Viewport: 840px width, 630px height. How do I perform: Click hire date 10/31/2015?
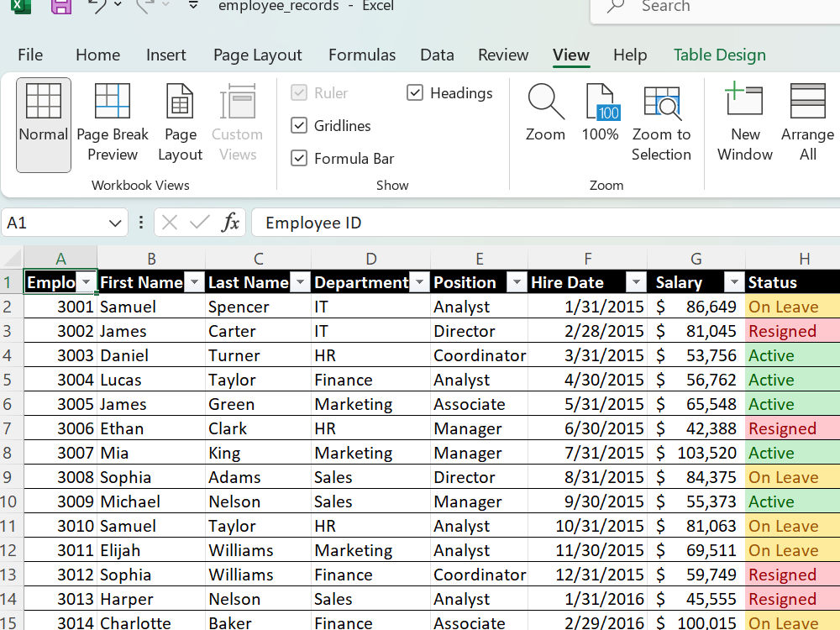click(588, 526)
